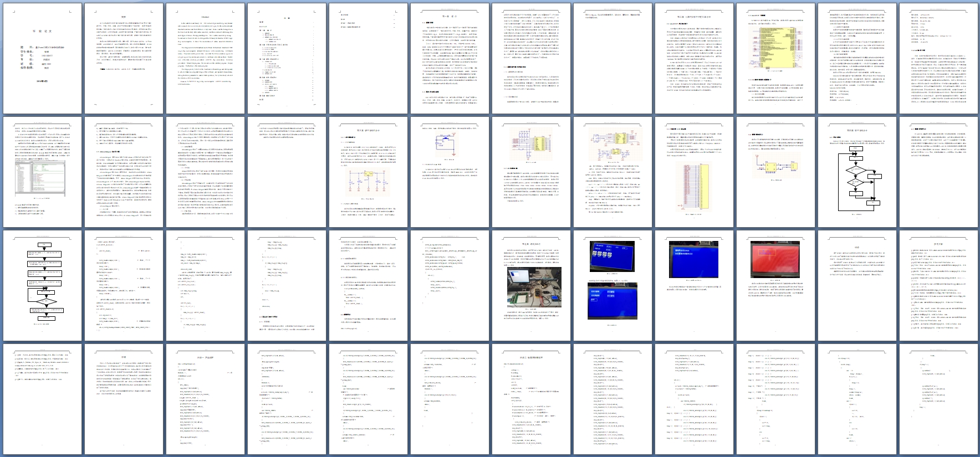This screenshot has width=980, height=457.
Task: Select the short second table of contents page
Action: pyautogui.click(x=368, y=59)
